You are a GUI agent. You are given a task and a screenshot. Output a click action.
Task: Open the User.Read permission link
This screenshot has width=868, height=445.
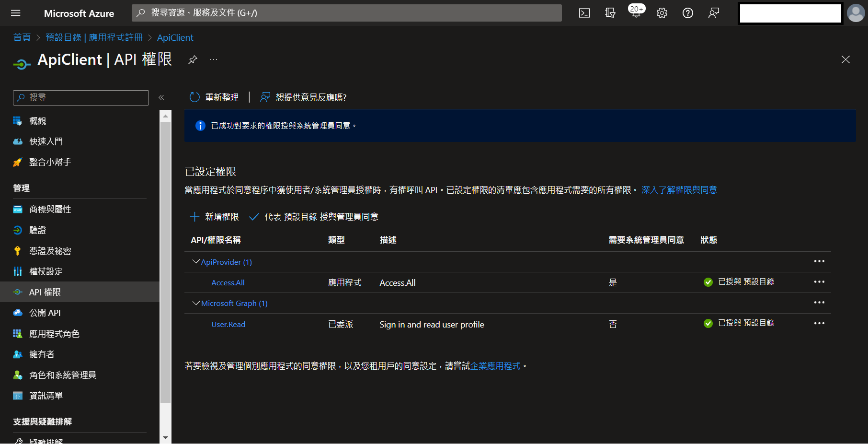(x=228, y=325)
